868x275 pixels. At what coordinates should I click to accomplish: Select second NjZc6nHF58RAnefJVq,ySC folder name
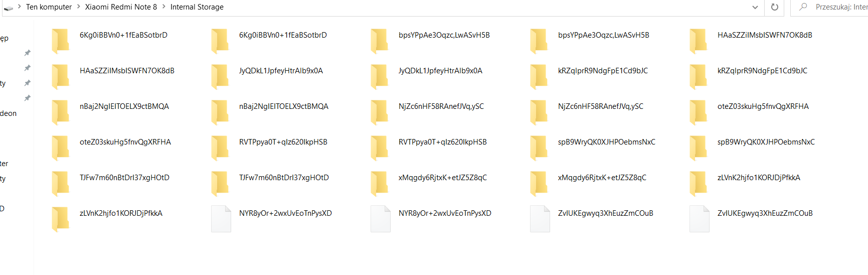coord(601,106)
